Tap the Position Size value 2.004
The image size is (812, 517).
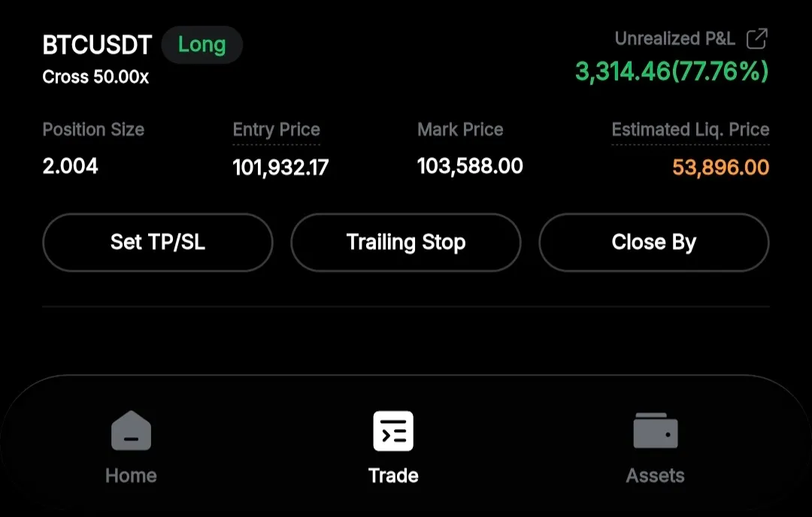pyautogui.click(x=70, y=166)
